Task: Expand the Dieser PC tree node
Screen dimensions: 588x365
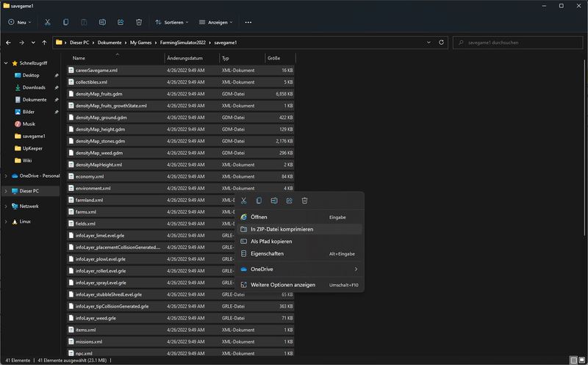Action: [6, 191]
